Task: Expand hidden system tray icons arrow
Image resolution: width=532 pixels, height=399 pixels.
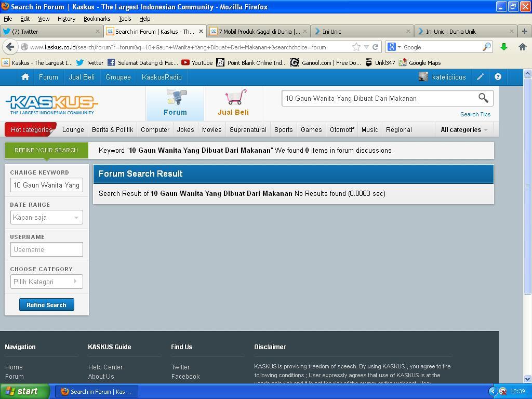Action: point(493,392)
